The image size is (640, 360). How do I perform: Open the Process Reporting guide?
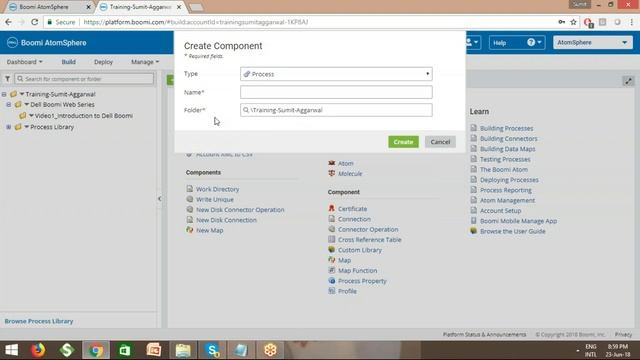(506, 190)
